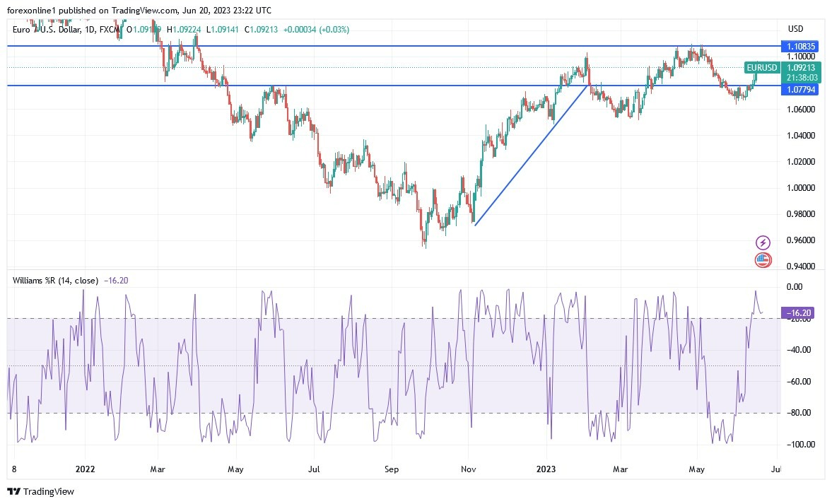Click the 1.00000 price axis label
Screen dimensions: 832x504
(801, 188)
